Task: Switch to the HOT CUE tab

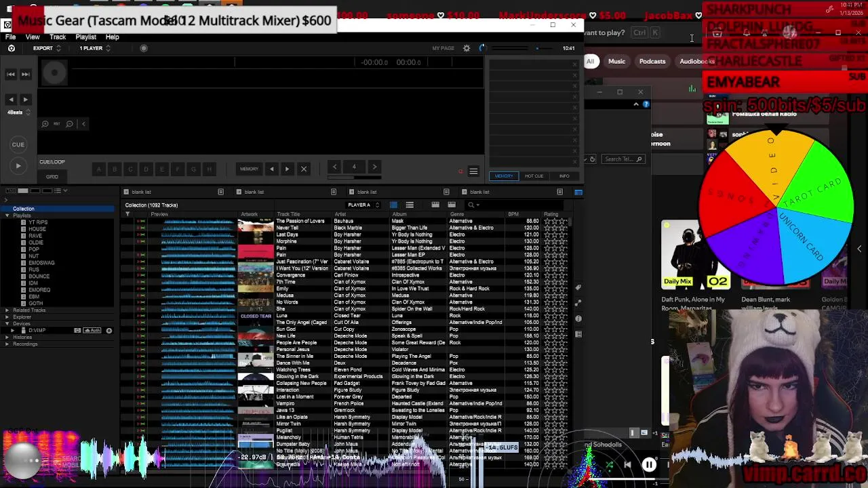Action: click(534, 176)
